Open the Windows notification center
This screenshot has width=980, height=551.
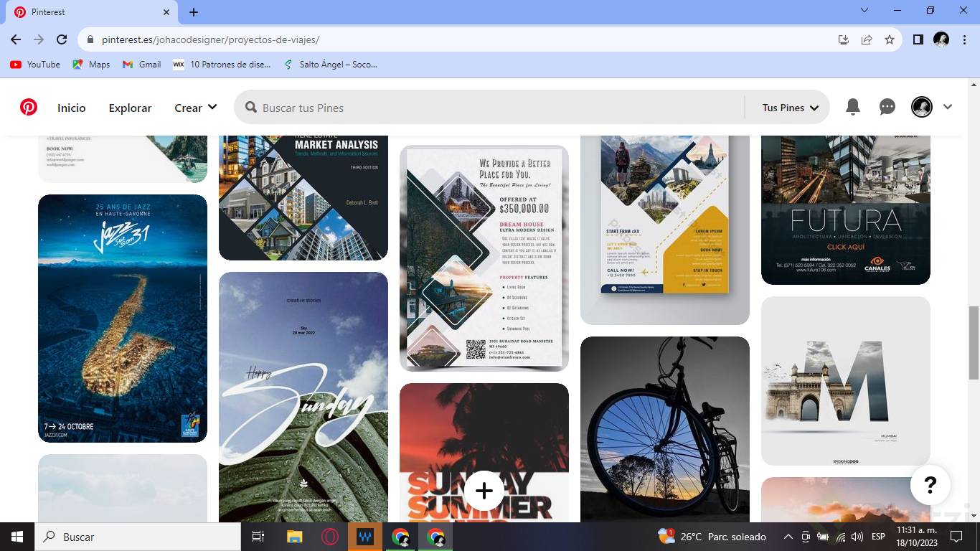tap(956, 537)
